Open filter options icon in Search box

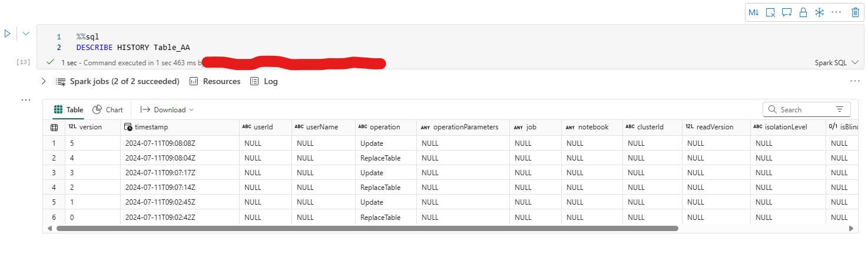(x=839, y=109)
